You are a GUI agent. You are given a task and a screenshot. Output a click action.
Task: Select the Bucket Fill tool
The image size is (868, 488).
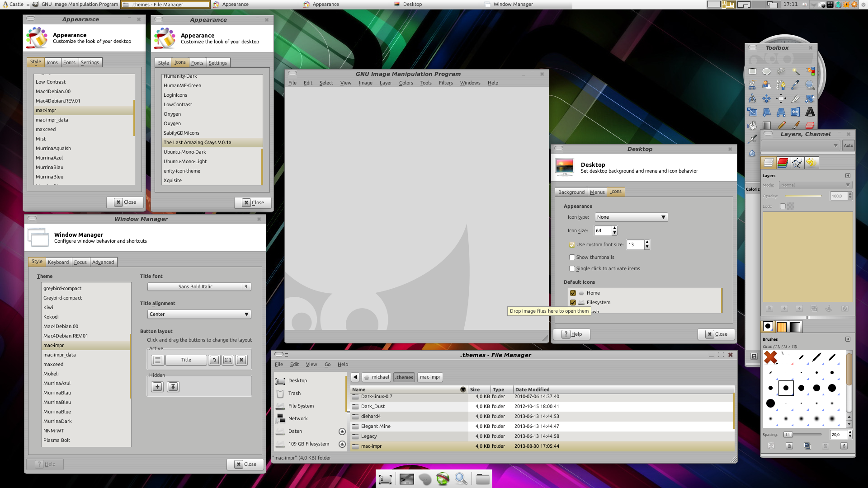click(752, 126)
